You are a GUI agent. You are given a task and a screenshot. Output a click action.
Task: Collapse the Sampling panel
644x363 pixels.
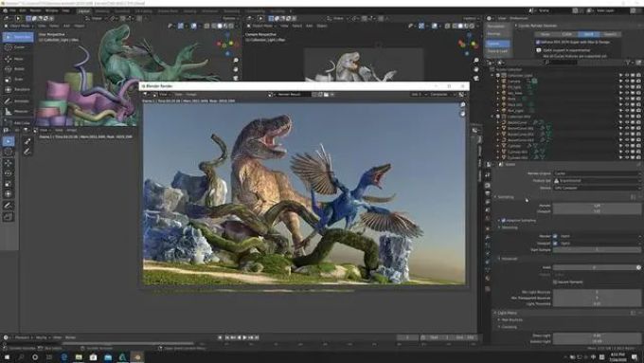pyautogui.click(x=505, y=197)
